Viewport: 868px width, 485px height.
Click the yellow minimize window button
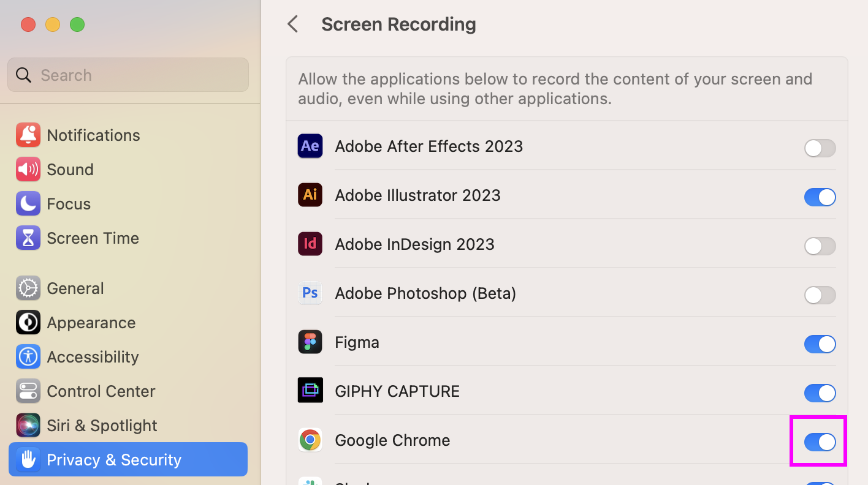pos(53,24)
